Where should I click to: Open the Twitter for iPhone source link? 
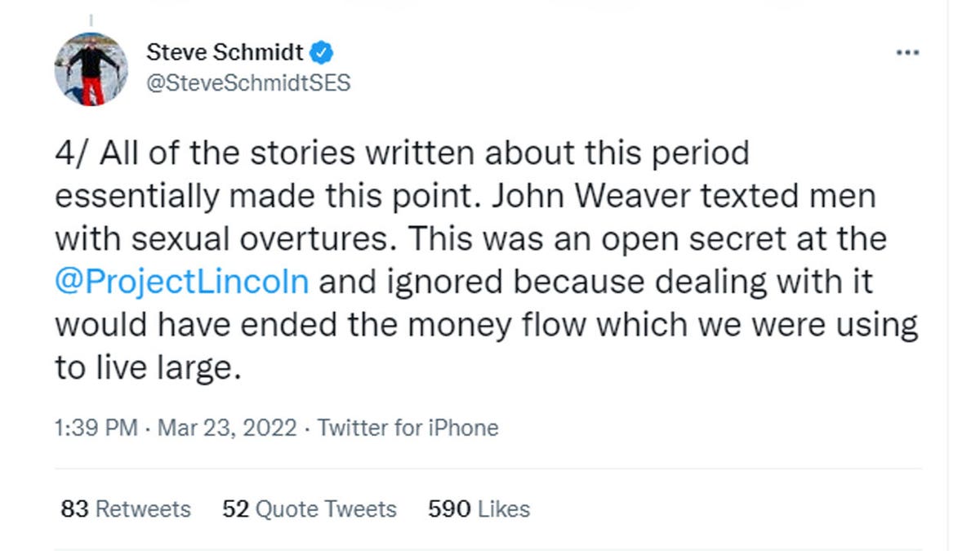tap(408, 428)
